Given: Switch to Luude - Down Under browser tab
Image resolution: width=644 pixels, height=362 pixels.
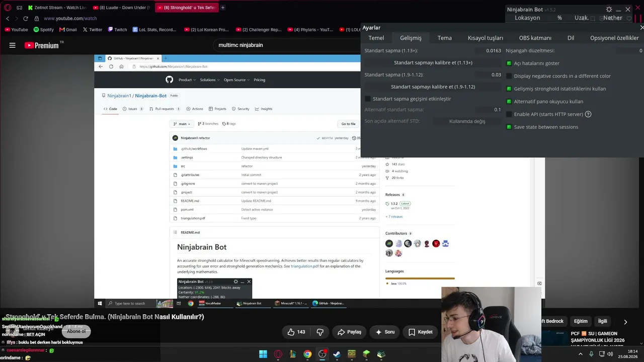Looking at the screenshot, I should coord(121,8).
